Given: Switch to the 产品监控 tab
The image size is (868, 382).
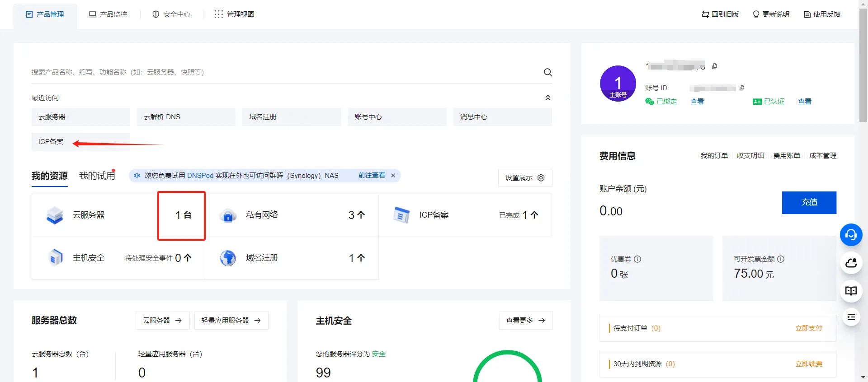Looking at the screenshot, I should pyautogui.click(x=108, y=14).
